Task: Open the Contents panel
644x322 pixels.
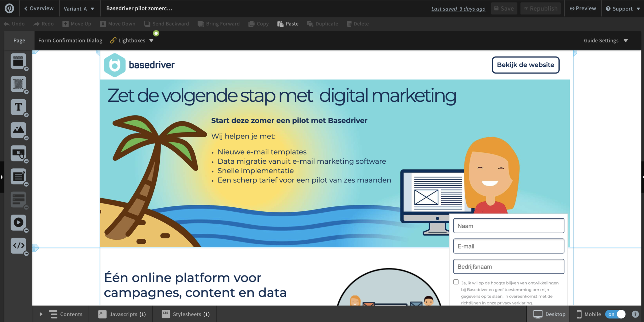Action: (66, 314)
